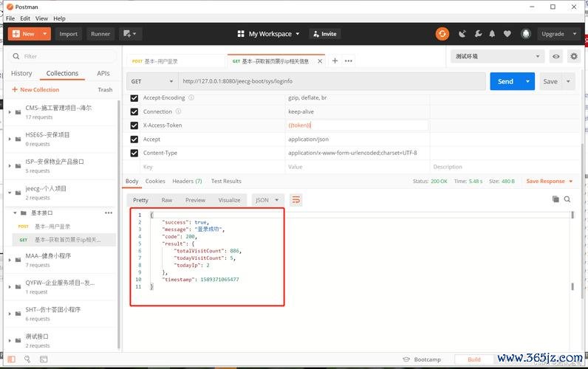This screenshot has width=588, height=369.
Task: Select the Visualize response view
Action: [x=229, y=200]
